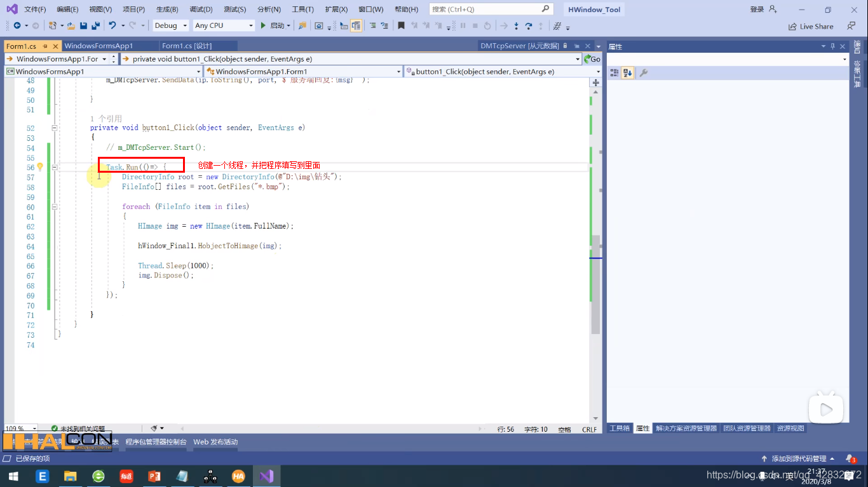Click the Properties panel alphabetical sort icon
868x487 pixels.
pyautogui.click(x=628, y=73)
